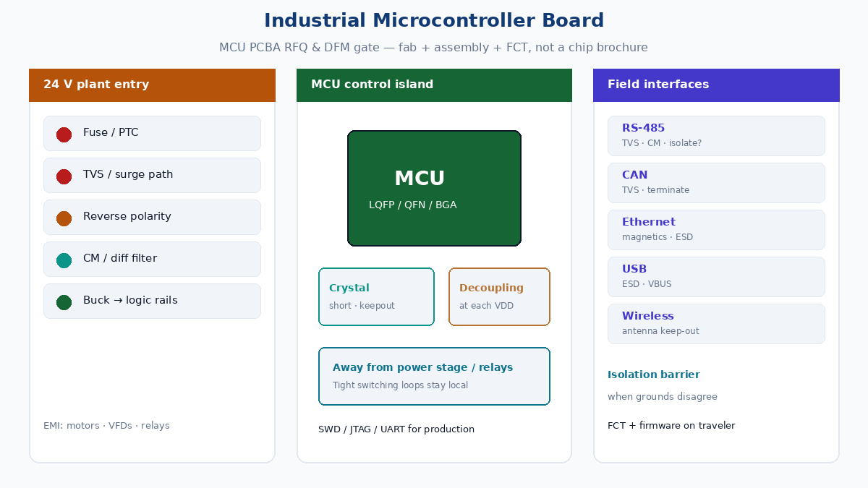The width and height of the screenshot is (868, 488).
Task: Click 'TVS · CM · isolate?' subtitle
Action: pos(662,143)
